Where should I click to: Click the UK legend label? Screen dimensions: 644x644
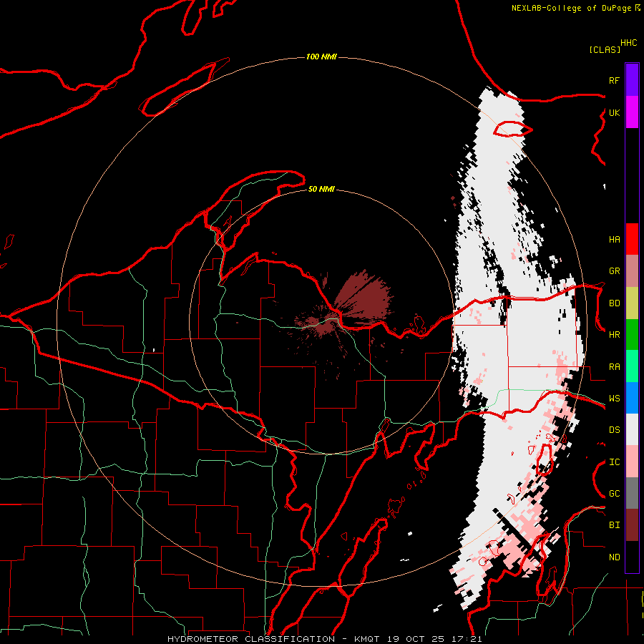click(x=614, y=112)
